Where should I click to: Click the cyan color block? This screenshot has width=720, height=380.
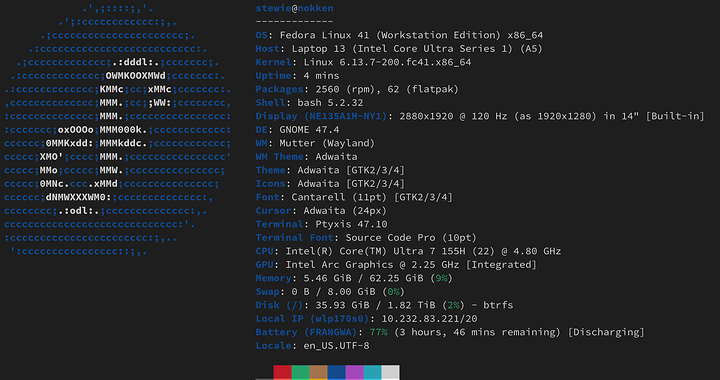click(372, 372)
